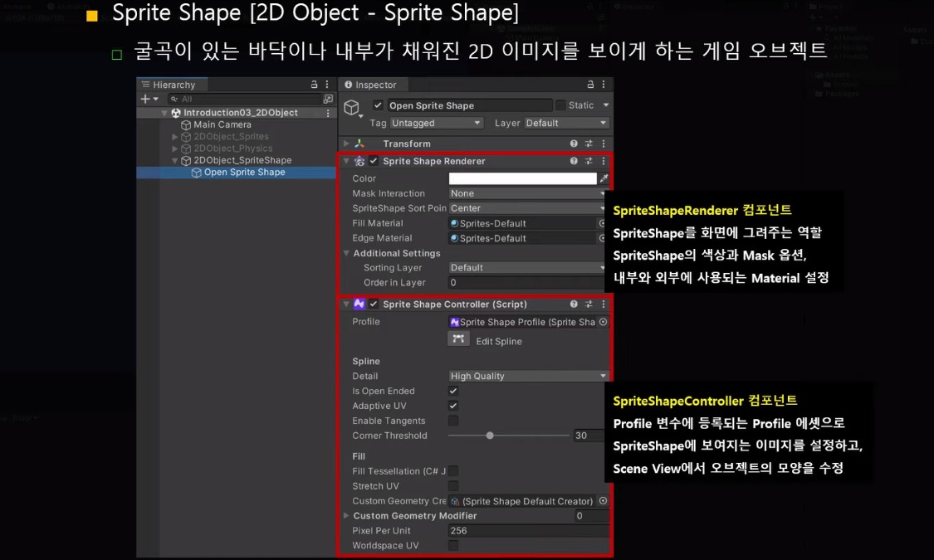This screenshot has height=560, width=934.
Task: Enable the Stretch UV checkbox
Action: [453, 486]
